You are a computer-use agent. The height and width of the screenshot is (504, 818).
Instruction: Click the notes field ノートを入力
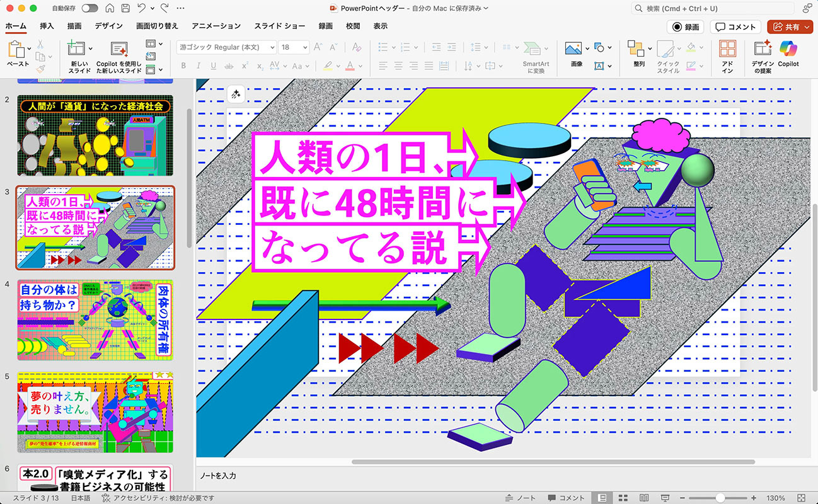(x=219, y=476)
